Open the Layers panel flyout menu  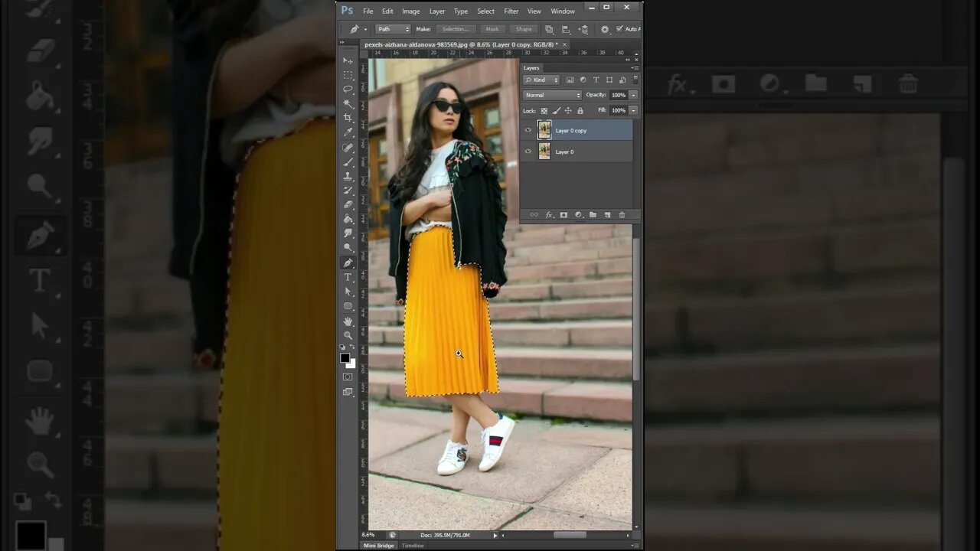pyautogui.click(x=635, y=67)
